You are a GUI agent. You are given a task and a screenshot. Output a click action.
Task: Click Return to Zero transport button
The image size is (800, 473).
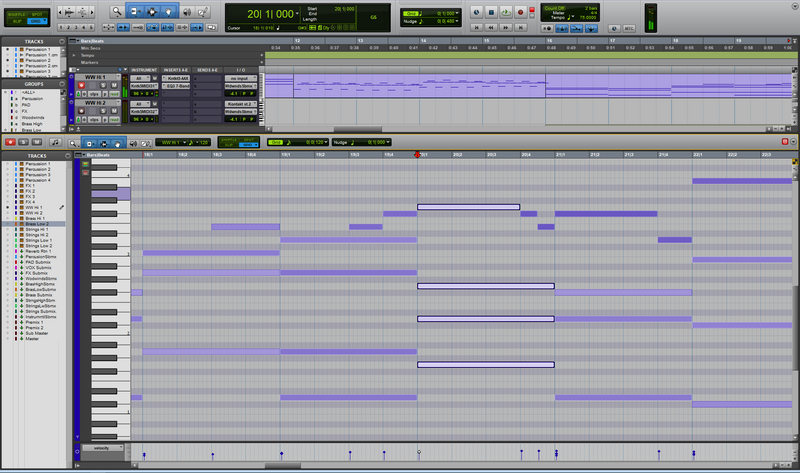coord(476,28)
